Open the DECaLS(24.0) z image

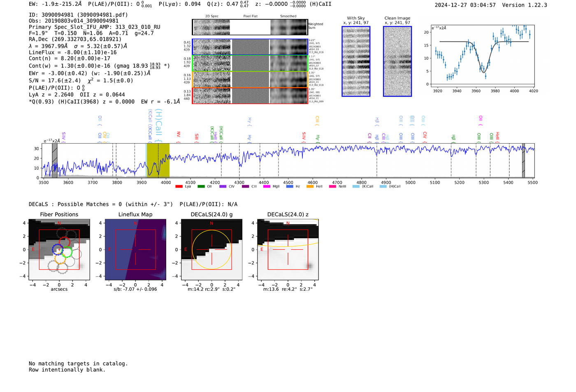pyautogui.click(x=288, y=250)
